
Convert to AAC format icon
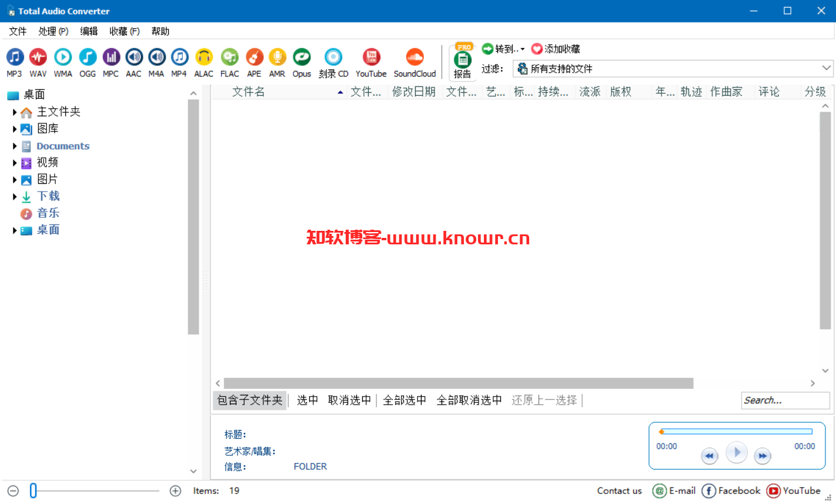(134, 57)
